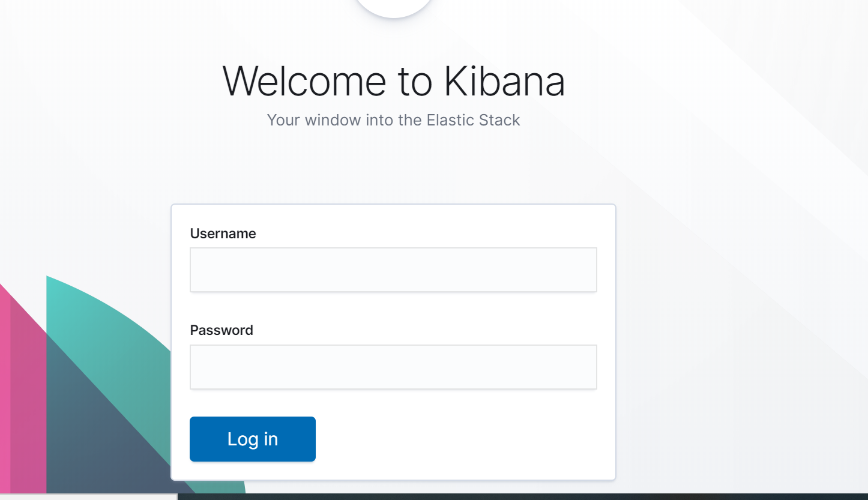Focus the Password input field

coord(393,367)
